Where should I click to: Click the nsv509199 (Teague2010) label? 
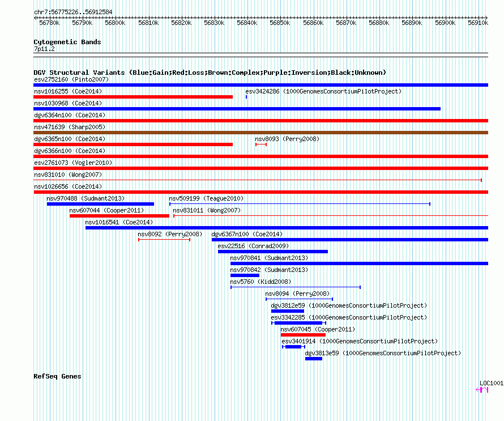tap(206, 198)
